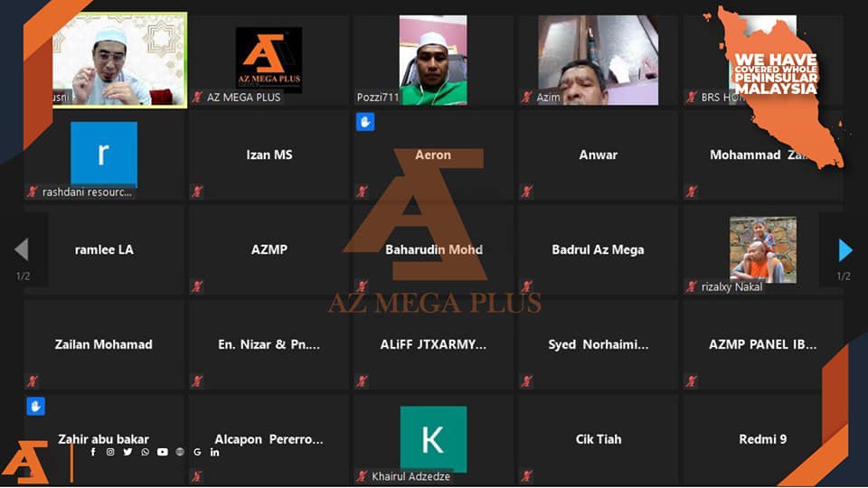Screen dimensions: 868x488
Task: Go to previous page of participants
Action: pyautogui.click(x=22, y=249)
